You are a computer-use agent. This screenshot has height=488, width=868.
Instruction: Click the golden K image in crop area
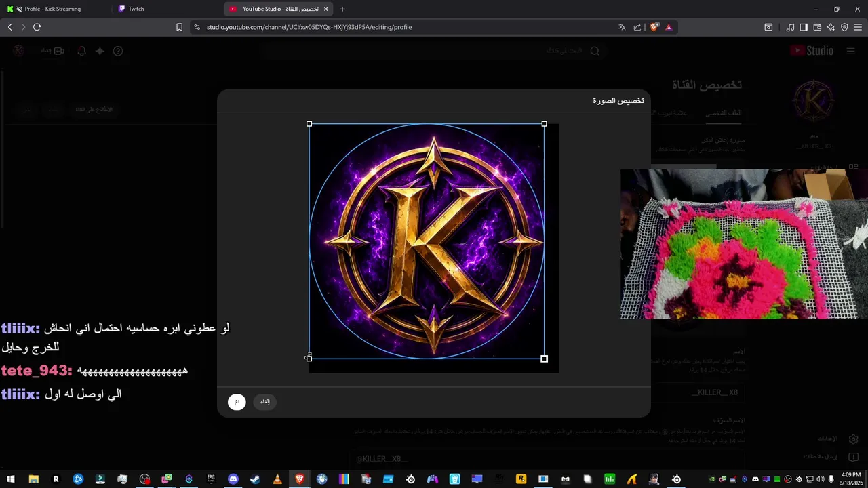pyautogui.click(x=433, y=243)
